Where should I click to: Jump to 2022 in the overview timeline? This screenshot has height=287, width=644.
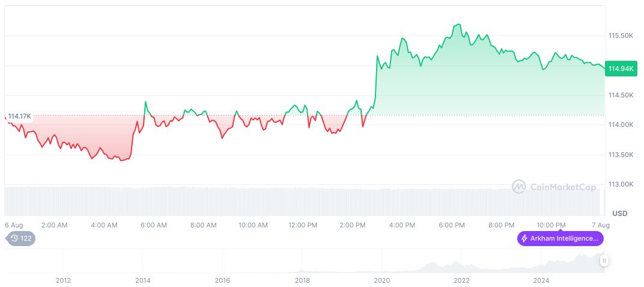(461, 280)
